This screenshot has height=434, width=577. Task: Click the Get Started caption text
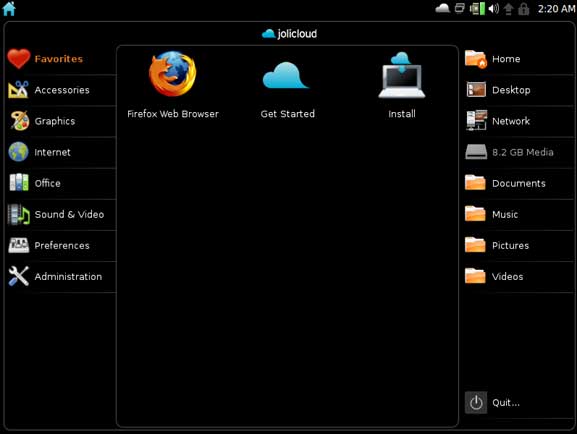tap(287, 114)
